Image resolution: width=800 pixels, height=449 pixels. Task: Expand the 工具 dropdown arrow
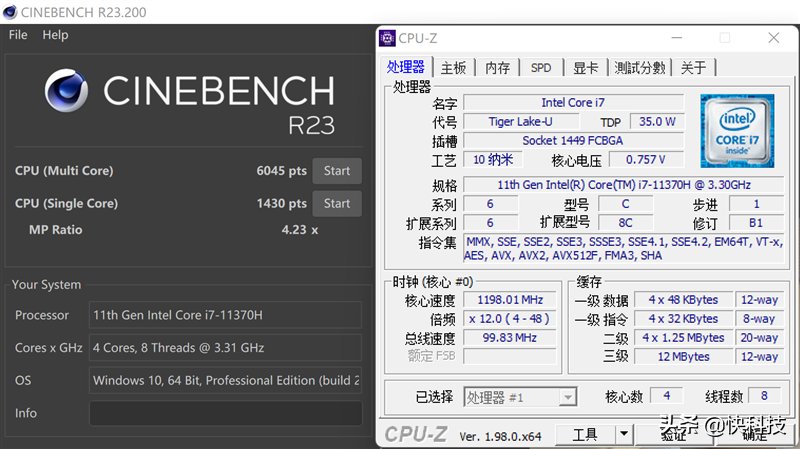623,435
